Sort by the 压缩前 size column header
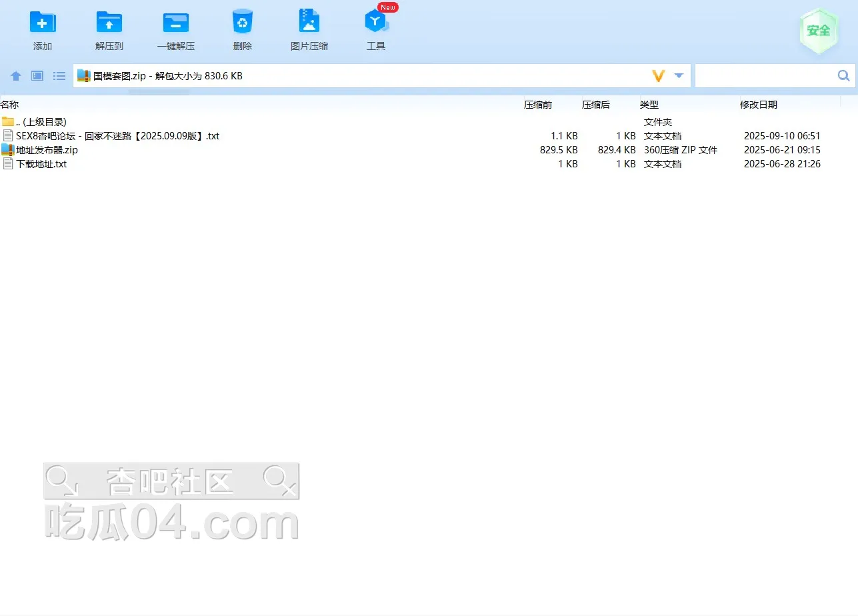 538,105
